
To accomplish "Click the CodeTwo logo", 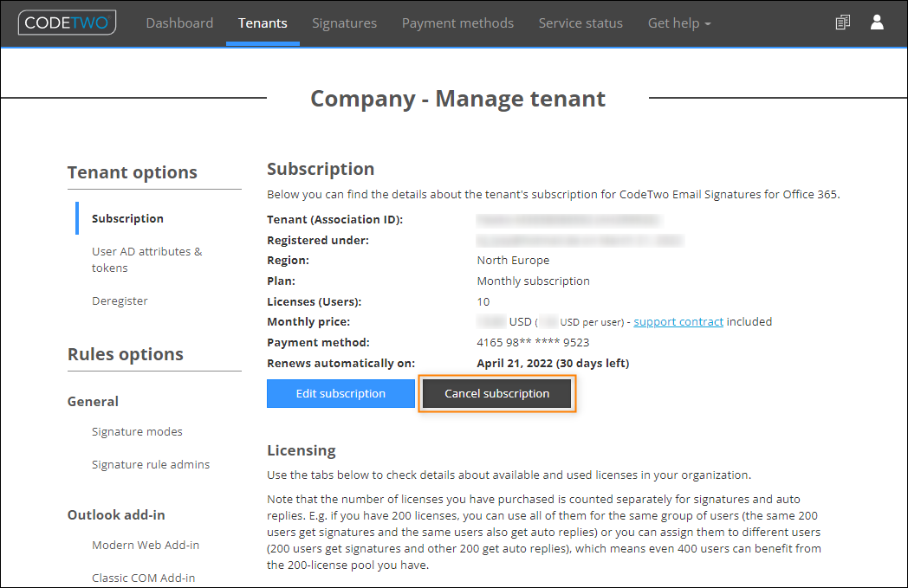I will pos(68,23).
